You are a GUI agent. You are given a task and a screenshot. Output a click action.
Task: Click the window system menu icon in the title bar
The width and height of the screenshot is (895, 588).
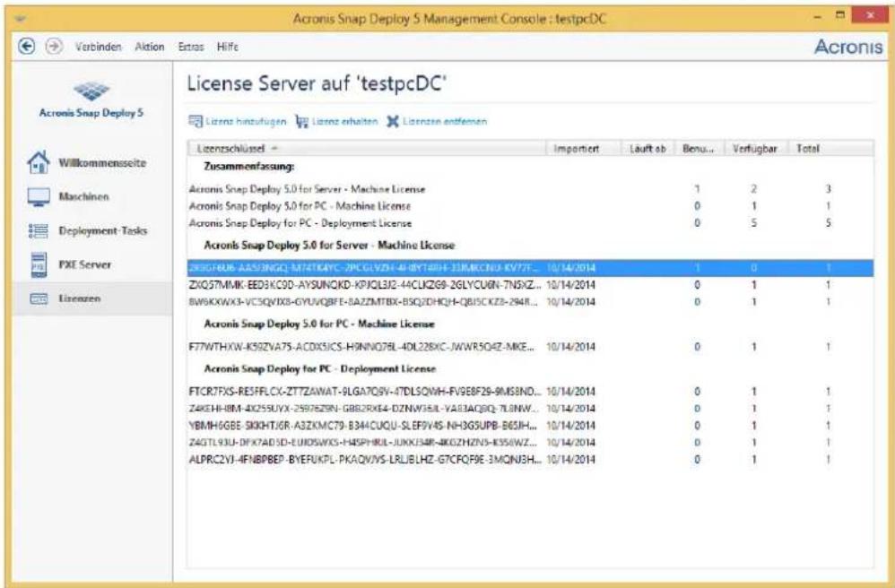[x=22, y=18]
